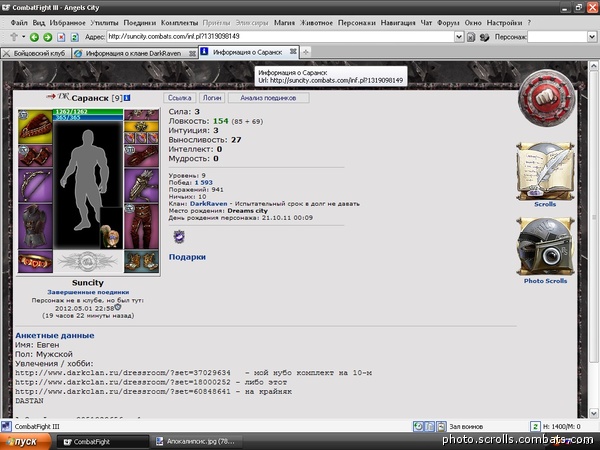Click the dark armor chestplate slot
The width and height of the screenshot is (600, 450).
pos(35,226)
